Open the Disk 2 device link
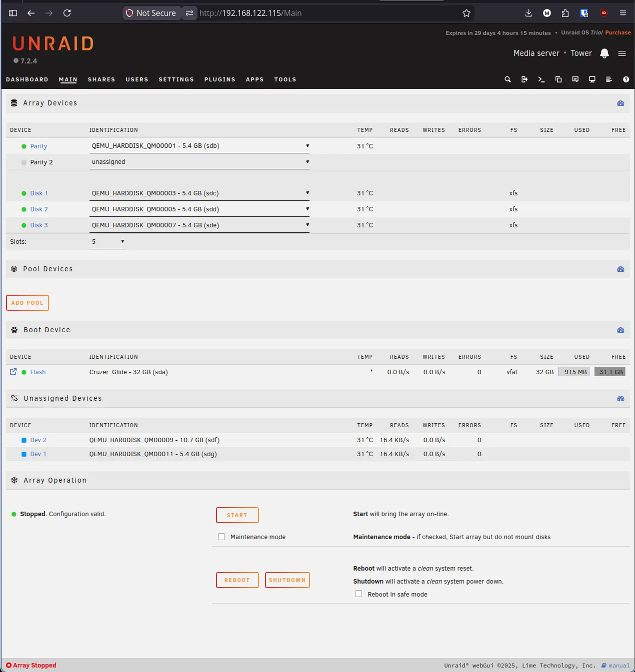 tap(39, 209)
